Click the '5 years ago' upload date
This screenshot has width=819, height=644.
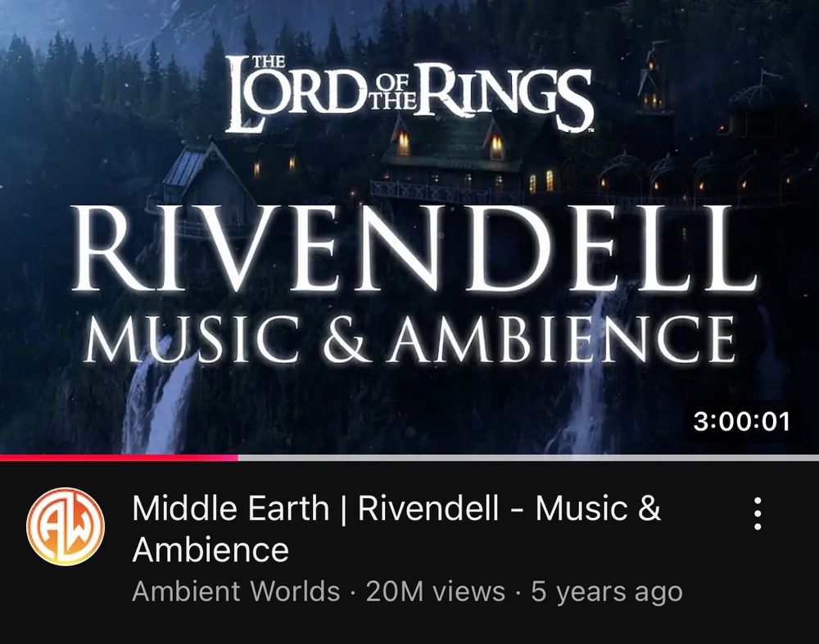(x=607, y=592)
